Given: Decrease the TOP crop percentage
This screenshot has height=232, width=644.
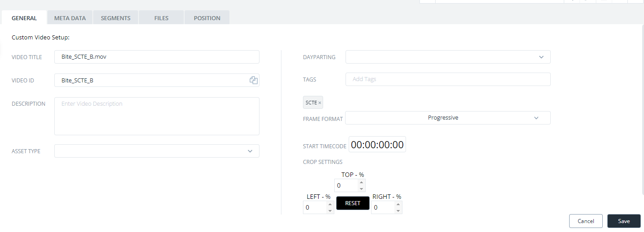Looking at the screenshot, I should (361, 189).
